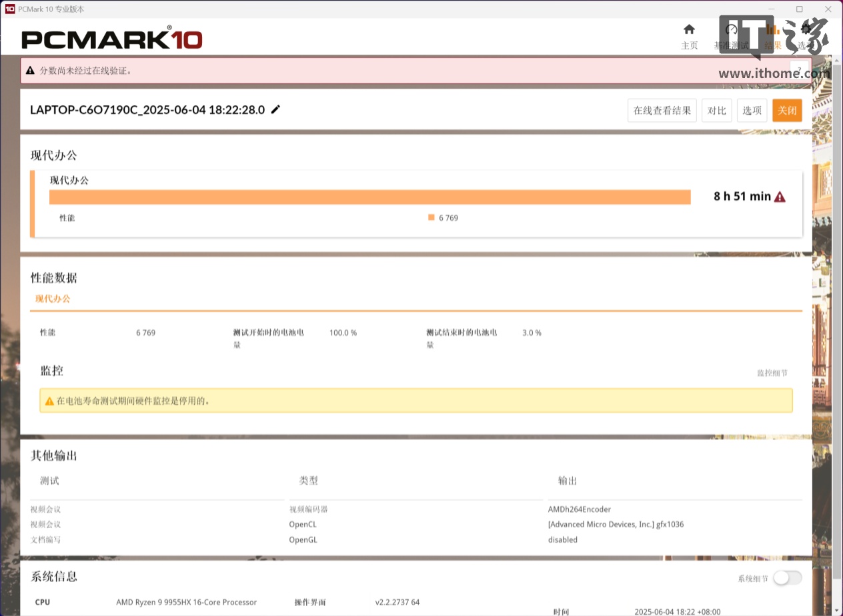The image size is (843, 616).
Task: Click the help question mark in the pink banner
Action: (799, 70)
